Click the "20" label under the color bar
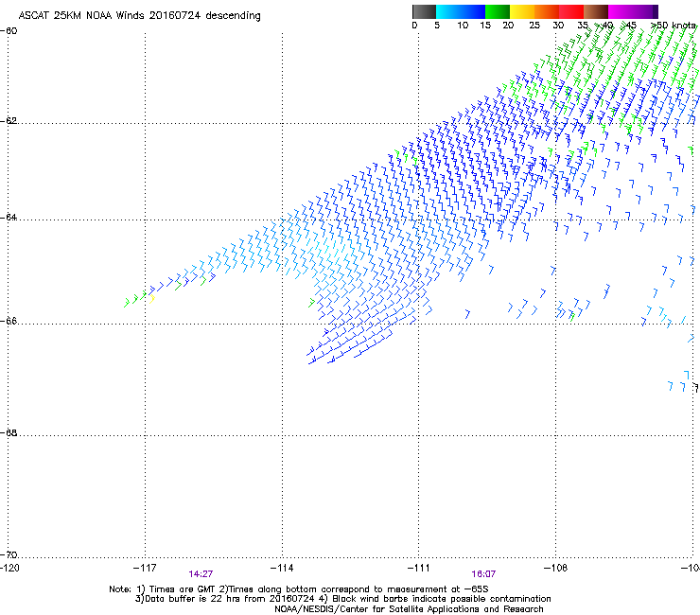 click(508, 26)
